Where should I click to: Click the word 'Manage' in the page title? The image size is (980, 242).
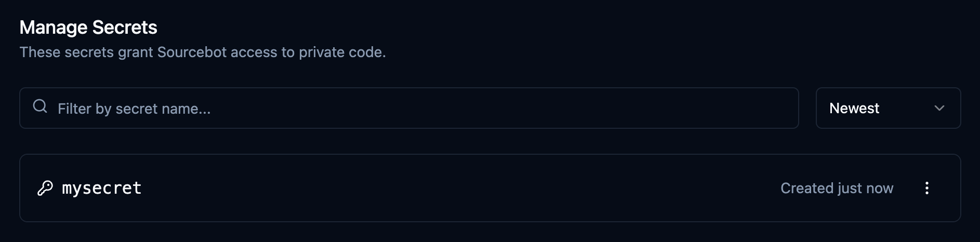point(54,28)
